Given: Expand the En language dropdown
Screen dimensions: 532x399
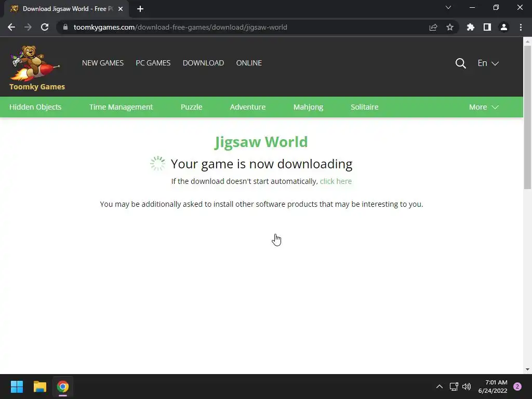Looking at the screenshot, I should 488,63.
